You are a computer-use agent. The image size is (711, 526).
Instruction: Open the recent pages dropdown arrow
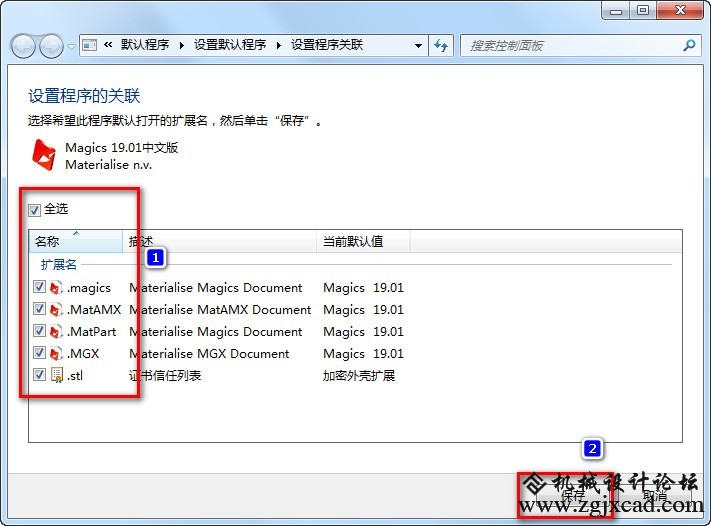tap(71, 46)
